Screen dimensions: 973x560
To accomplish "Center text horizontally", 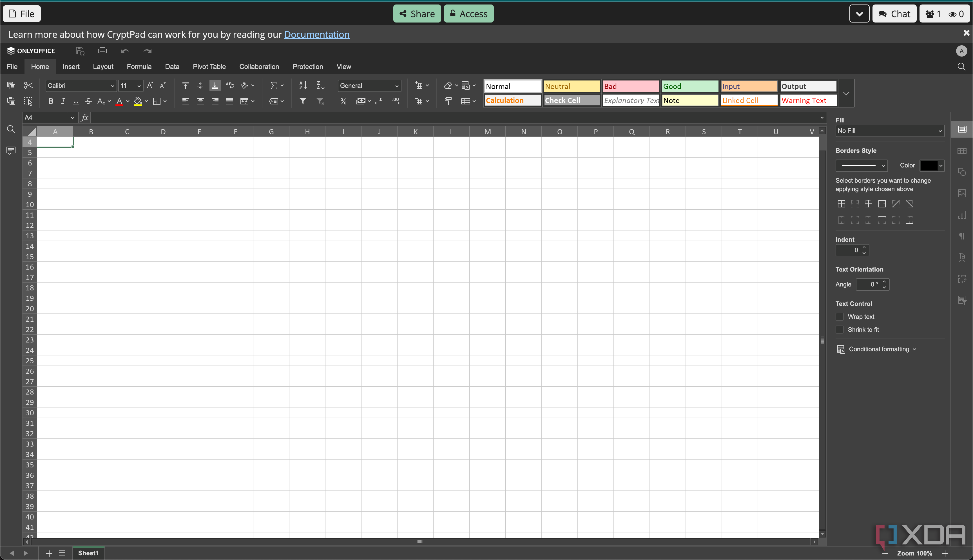I will (200, 101).
